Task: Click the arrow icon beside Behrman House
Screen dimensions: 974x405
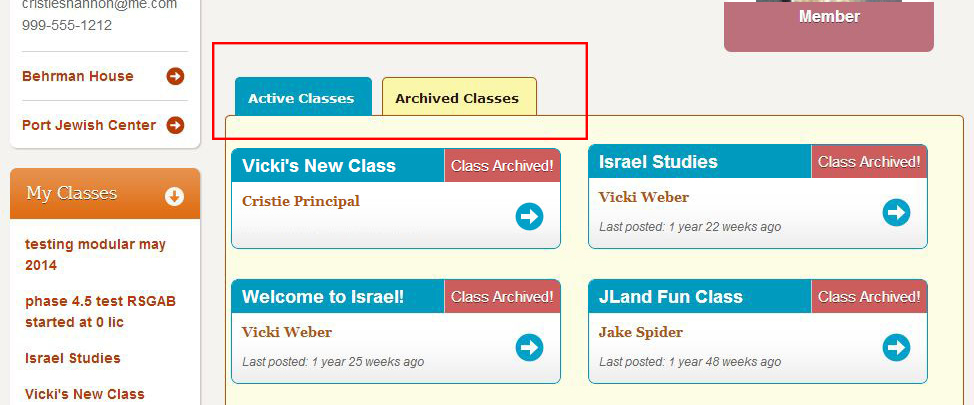Action: (175, 76)
